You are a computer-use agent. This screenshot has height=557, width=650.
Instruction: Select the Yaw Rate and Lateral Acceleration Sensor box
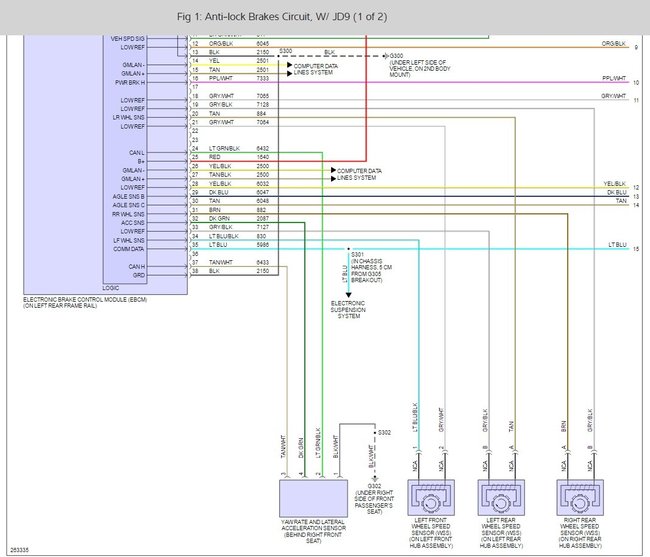[x=313, y=499]
